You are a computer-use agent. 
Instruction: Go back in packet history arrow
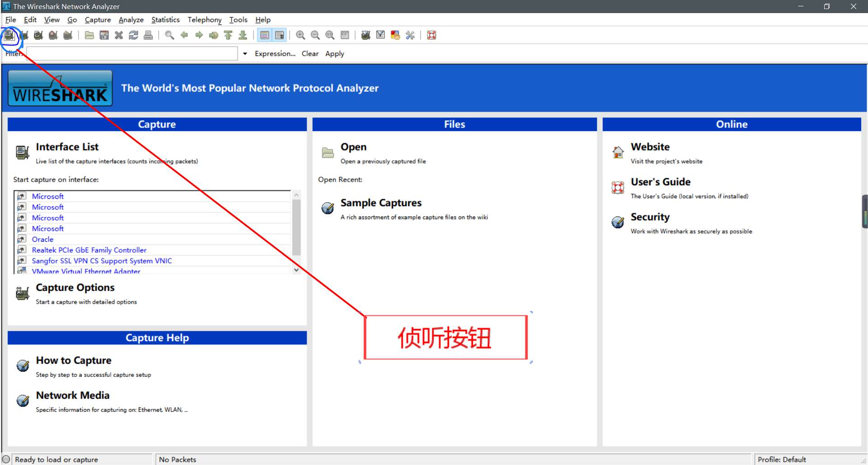click(184, 35)
